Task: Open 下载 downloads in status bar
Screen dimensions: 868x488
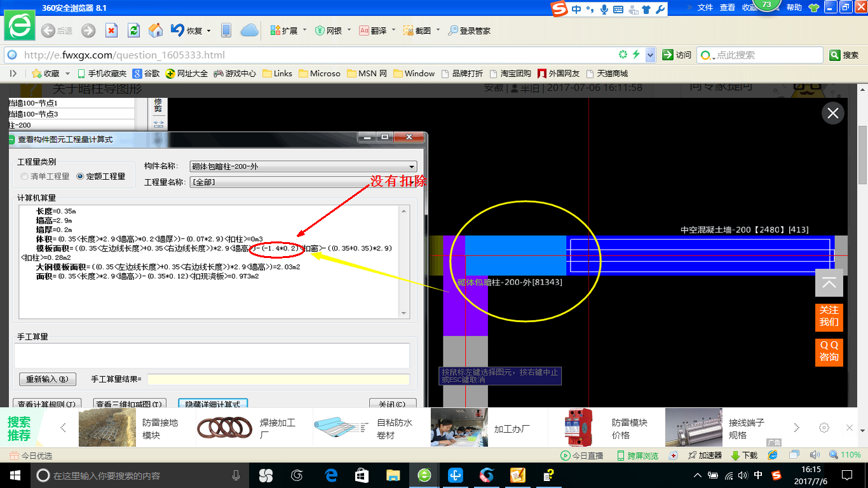Action: pos(744,456)
